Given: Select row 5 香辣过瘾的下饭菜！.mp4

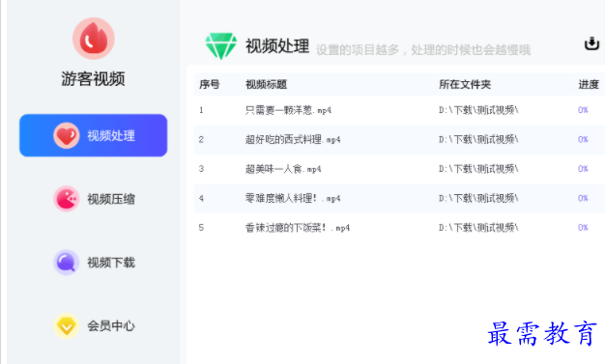Looking at the screenshot, I should (399, 228).
